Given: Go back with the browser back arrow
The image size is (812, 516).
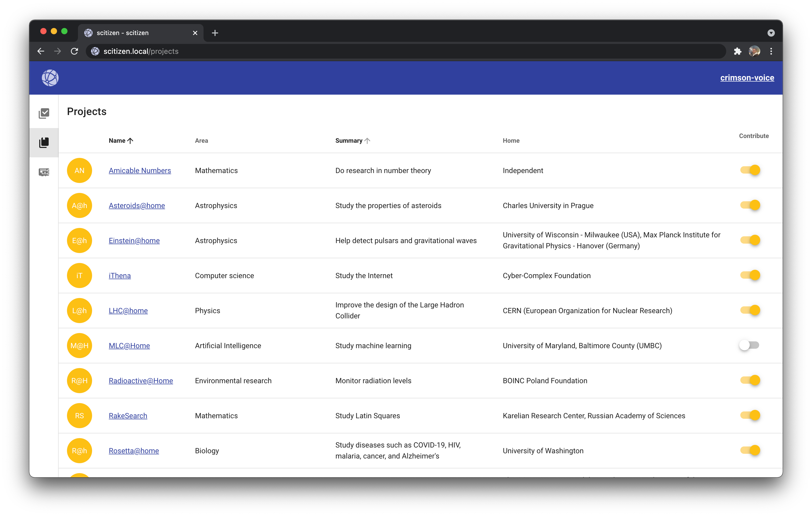Looking at the screenshot, I should click(x=41, y=51).
